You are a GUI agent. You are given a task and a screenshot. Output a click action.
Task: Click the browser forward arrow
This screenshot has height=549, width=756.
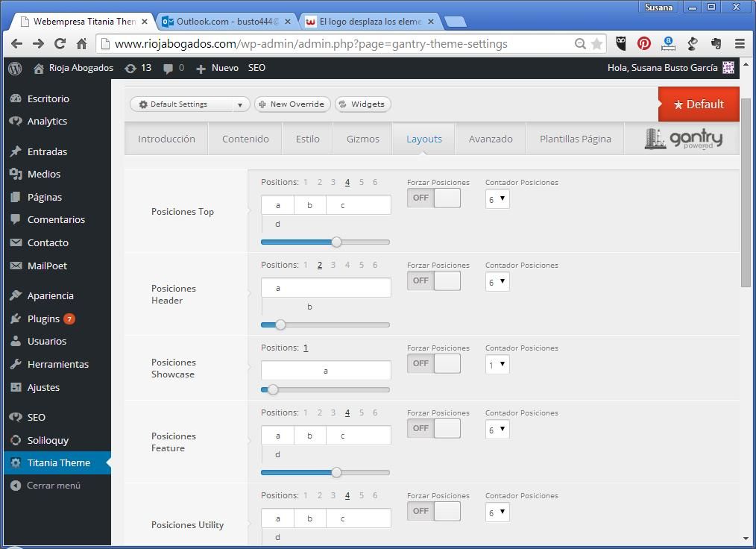[x=38, y=44]
